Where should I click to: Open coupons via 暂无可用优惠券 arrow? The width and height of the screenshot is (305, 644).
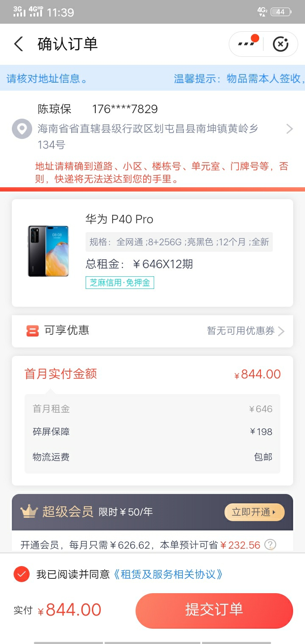pos(246,331)
